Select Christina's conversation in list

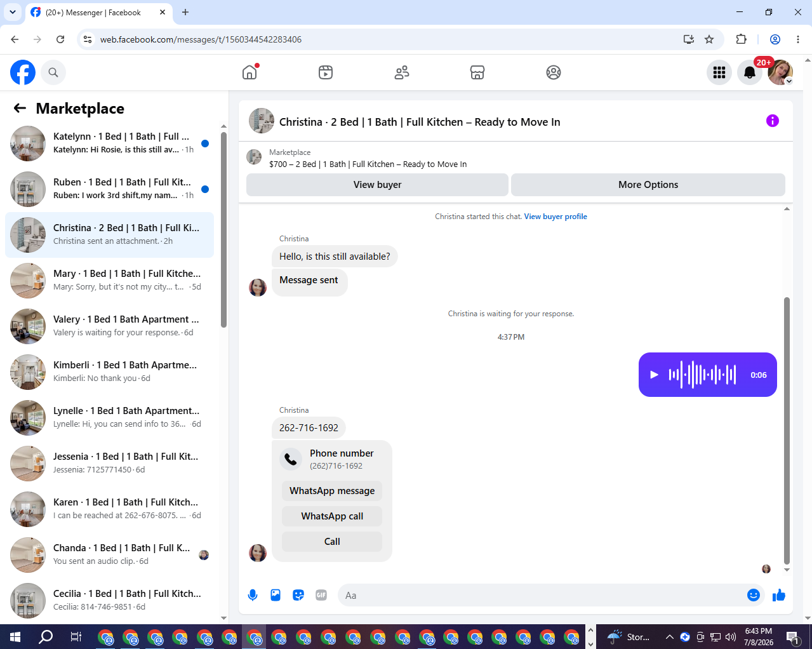coord(109,235)
